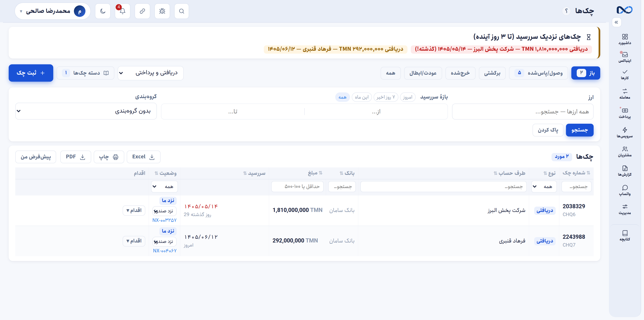The image size is (644, 320).
Task: Select the امروز due-range chip
Action: coord(407,97)
